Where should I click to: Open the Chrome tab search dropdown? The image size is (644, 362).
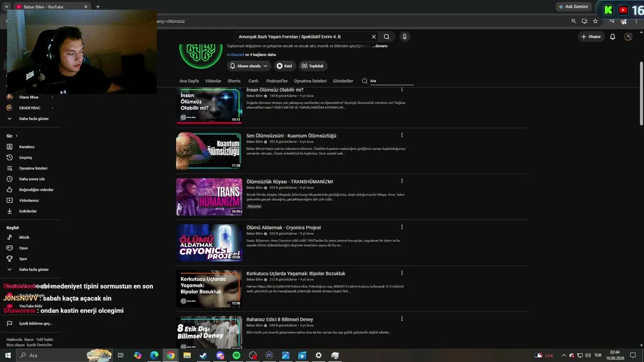coord(7,7)
